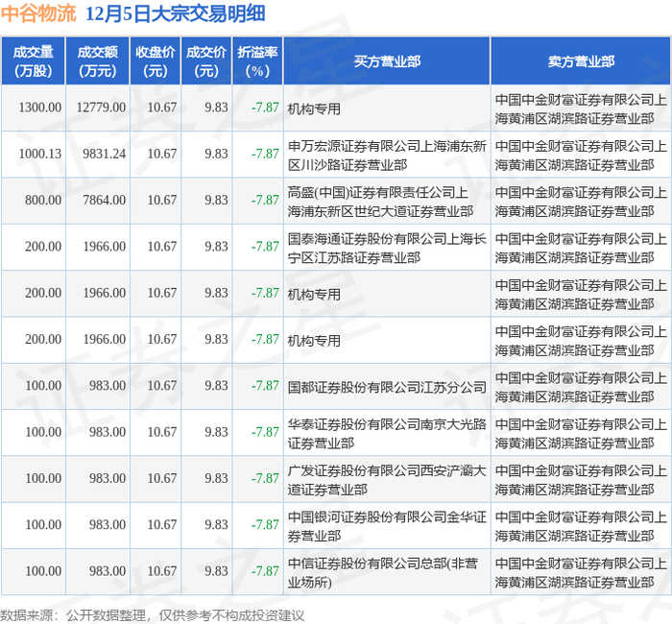
Task: Click the 广发证券 西安浐灞大道 buyer cell
Action: tap(387, 480)
